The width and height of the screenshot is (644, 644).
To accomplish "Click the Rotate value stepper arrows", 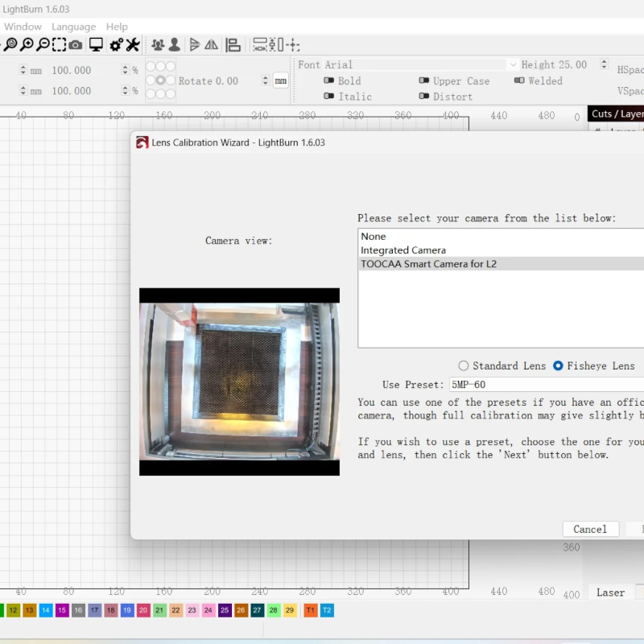I will coord(266,80).
